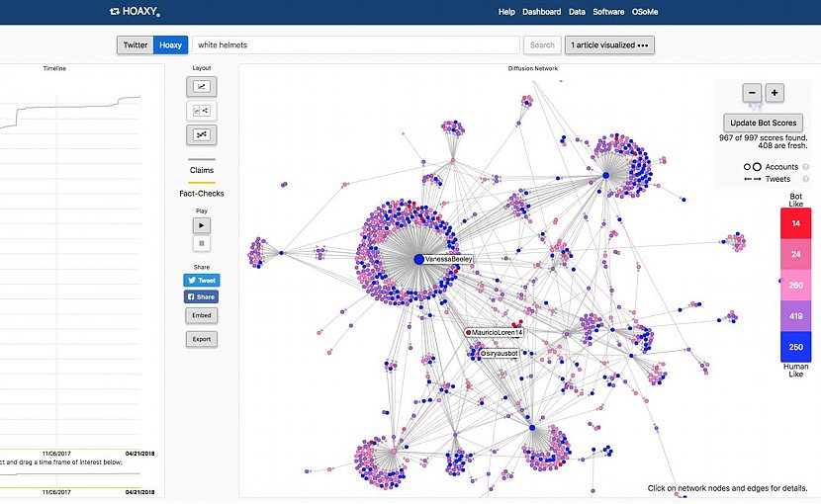
Task: Share the visualization on Facebook
Action: pyautogui.click(x=202, y=296)
